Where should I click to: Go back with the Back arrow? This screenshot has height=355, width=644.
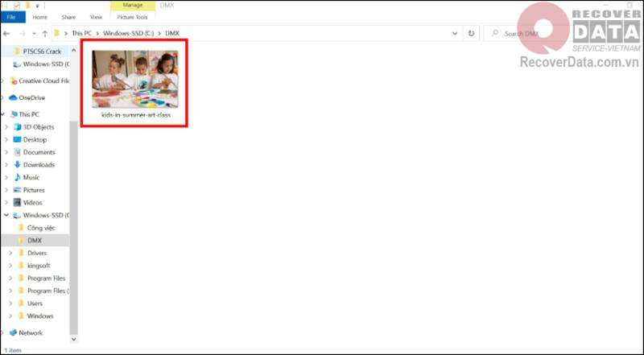pyautogui.click(x=6, y=33)
